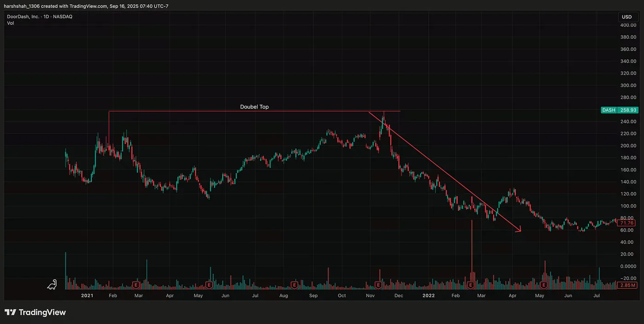The height and width of the screenshot is (324, 644).
Task: Click the Aug time axis label
Action: [283, 295]
